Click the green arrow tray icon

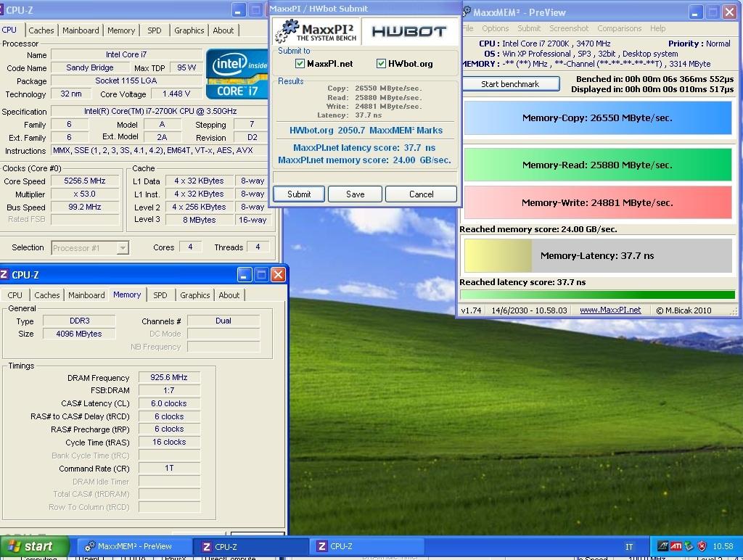tap(689, 546)
